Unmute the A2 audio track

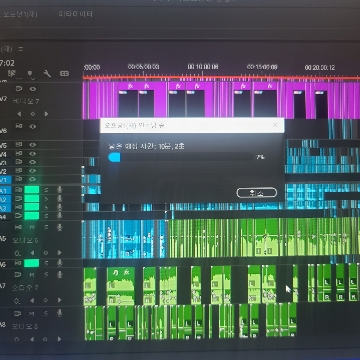point(32,199)
